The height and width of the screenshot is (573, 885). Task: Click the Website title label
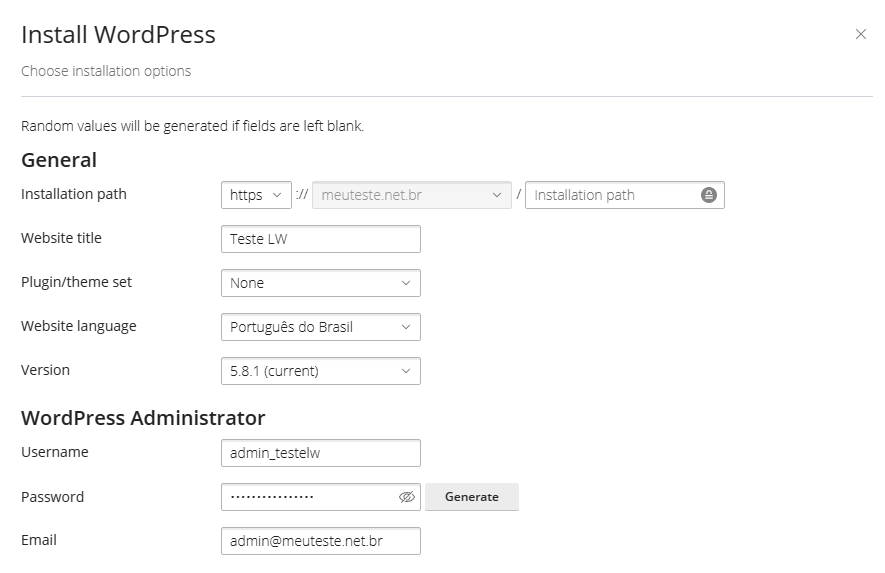61,238
